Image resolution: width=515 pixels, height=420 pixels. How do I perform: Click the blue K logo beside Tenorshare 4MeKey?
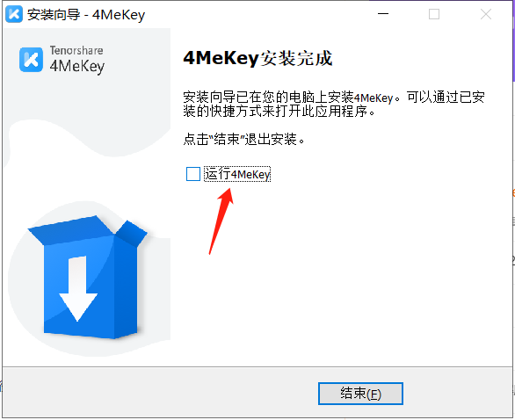click(32, 60)
